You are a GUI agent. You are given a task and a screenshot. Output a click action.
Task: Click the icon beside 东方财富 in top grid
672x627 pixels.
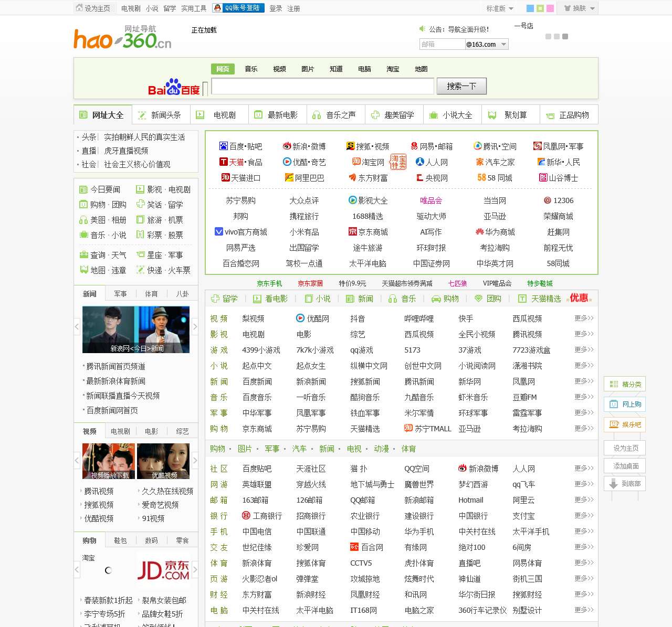click(x=353, y=177)
